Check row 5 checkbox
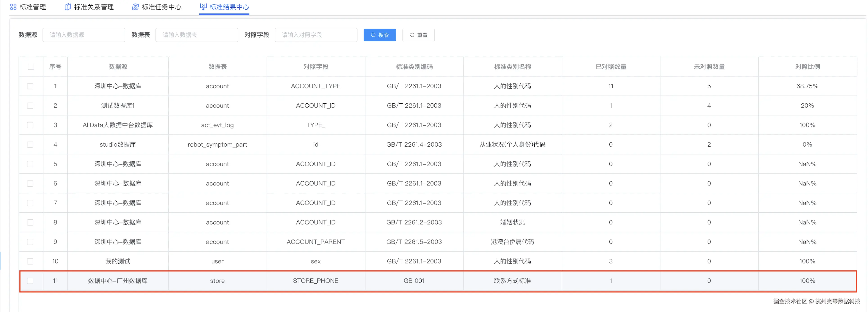868x312 pixels. (x=30, y=164)
